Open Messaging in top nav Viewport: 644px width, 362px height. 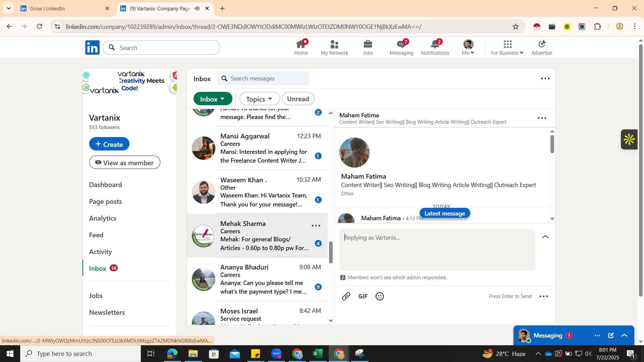click(x=401, y=47)
